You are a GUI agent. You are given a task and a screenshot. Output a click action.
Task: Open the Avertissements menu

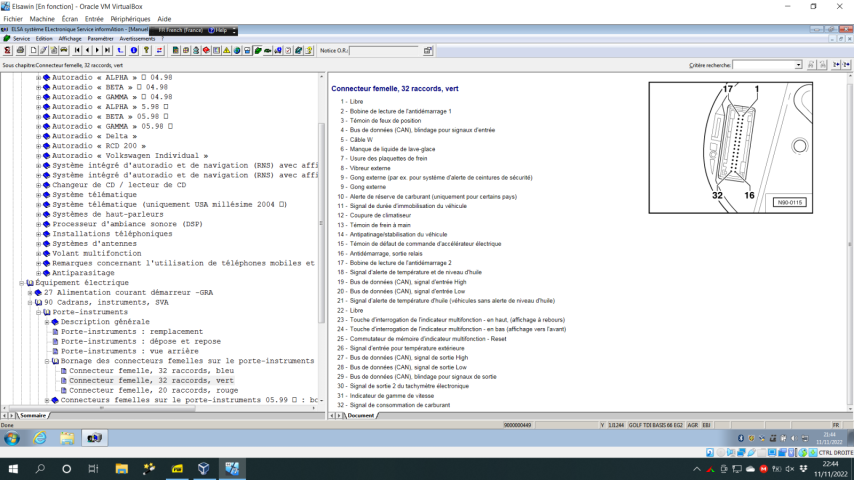click(137, 39)
